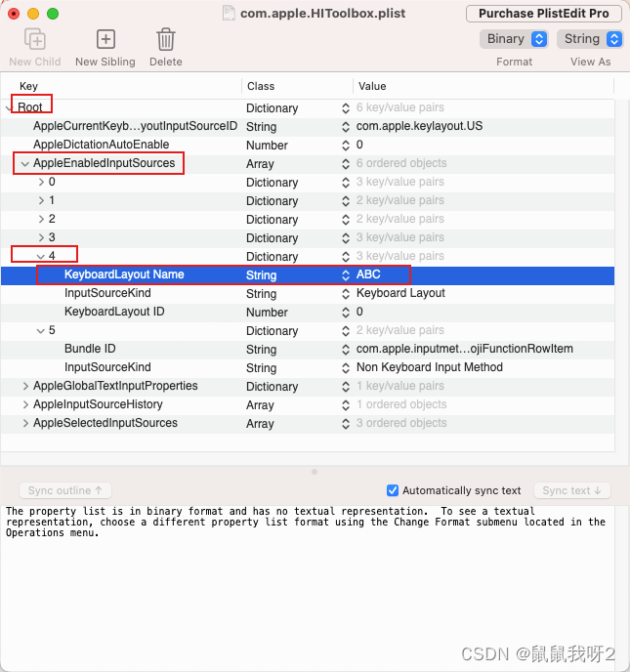Expand AppleSelectedInputSources array
Viewport: 630px width, 672px height.
pos(25,423)
